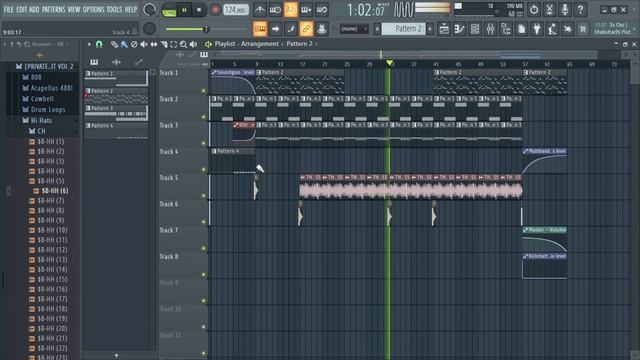Viewport: 640px width, 360px height.
Task: Select Pattern 1 in the picker panel
Action: coord(116,78)
